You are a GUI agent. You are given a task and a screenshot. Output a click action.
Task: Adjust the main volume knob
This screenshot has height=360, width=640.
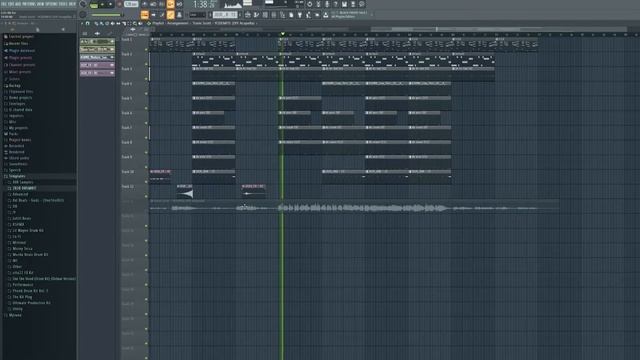82,4
